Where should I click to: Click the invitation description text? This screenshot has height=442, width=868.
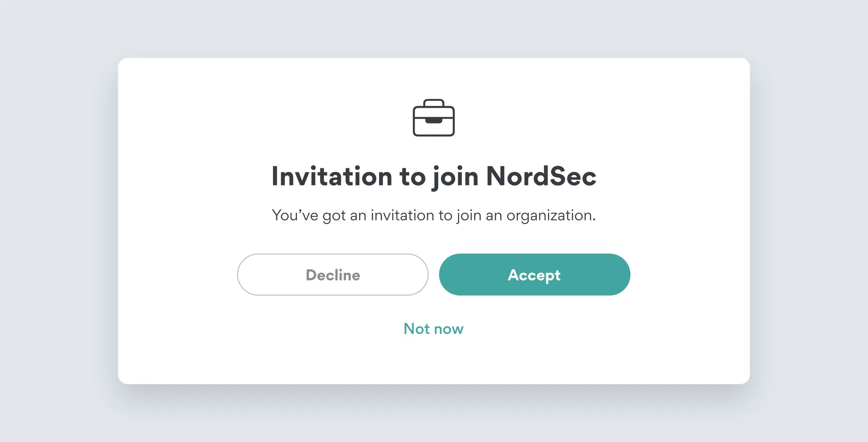[434, 215]
